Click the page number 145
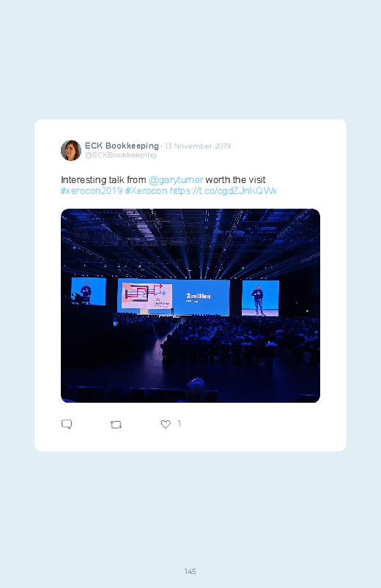 [x=190, y=571]
